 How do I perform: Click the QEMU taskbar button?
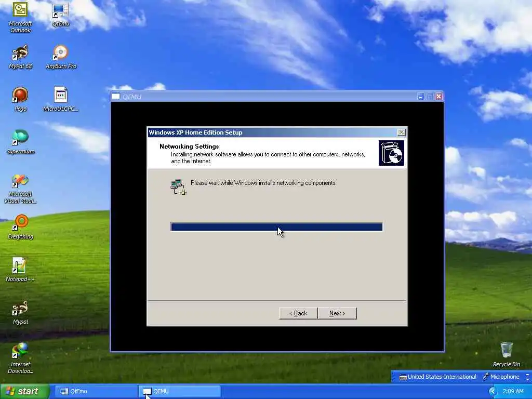[x=179, y=392]
